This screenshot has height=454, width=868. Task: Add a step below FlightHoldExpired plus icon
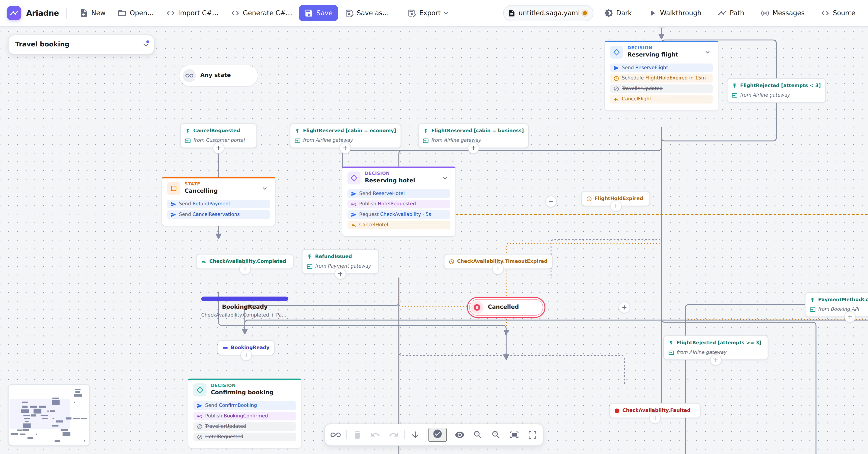616,206
